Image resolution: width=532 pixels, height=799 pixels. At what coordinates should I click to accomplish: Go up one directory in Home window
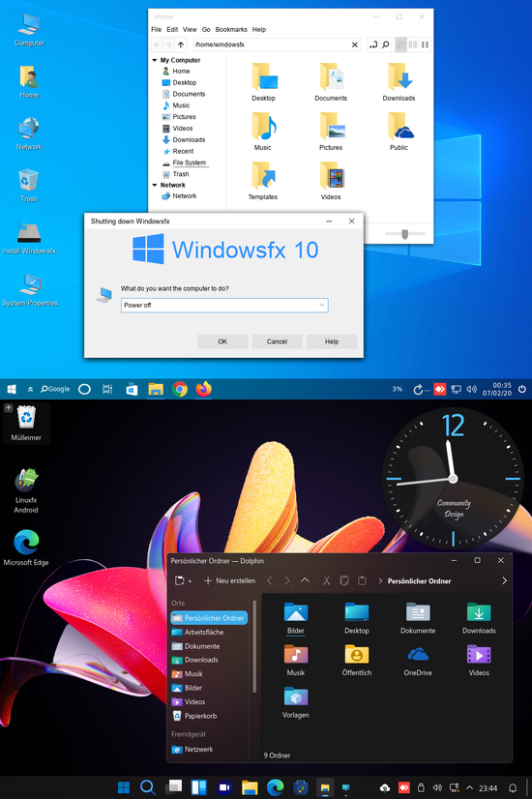(181, 44)
